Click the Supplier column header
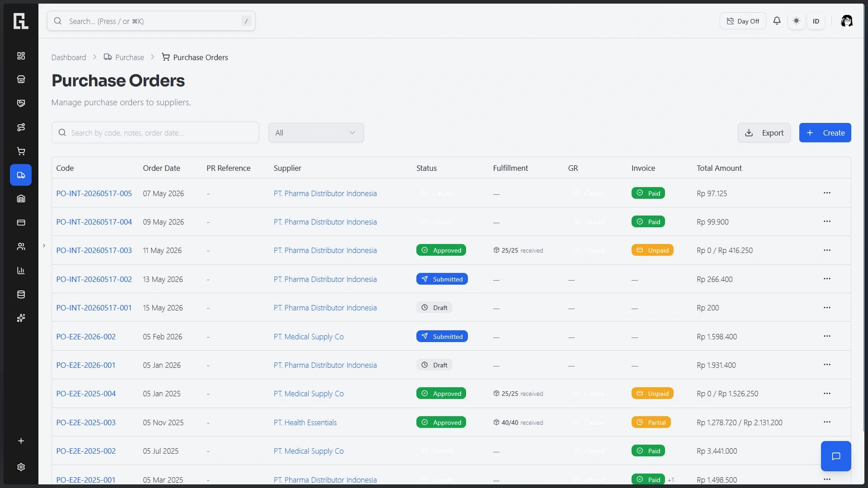Screen dimensions: 868x488 288,168
